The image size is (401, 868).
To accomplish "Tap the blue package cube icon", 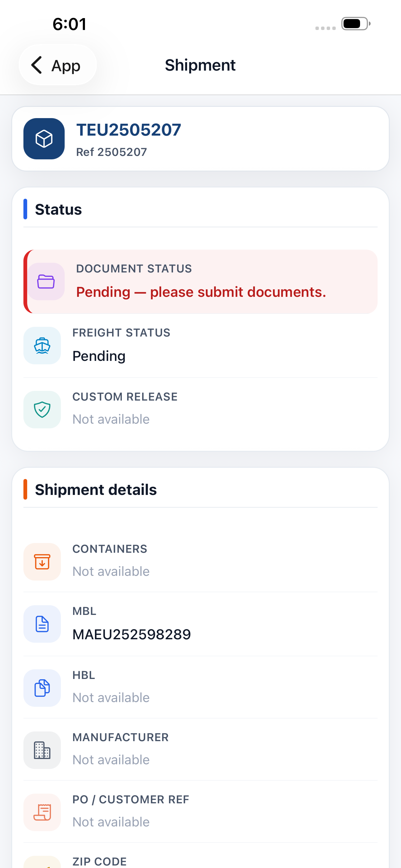I will (x=44, y=138).
